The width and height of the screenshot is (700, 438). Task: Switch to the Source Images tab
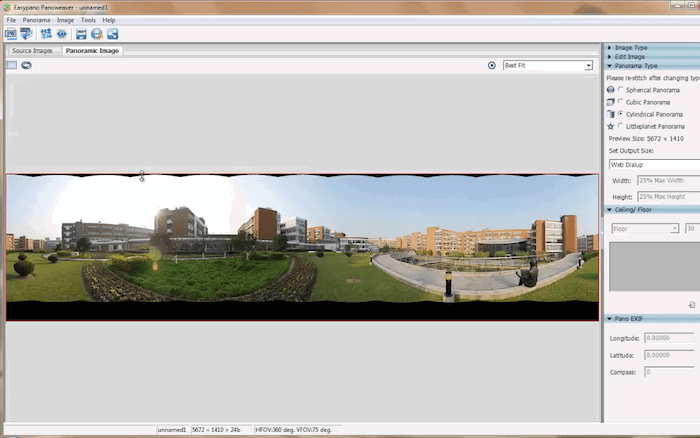click(x=32, y=50)
